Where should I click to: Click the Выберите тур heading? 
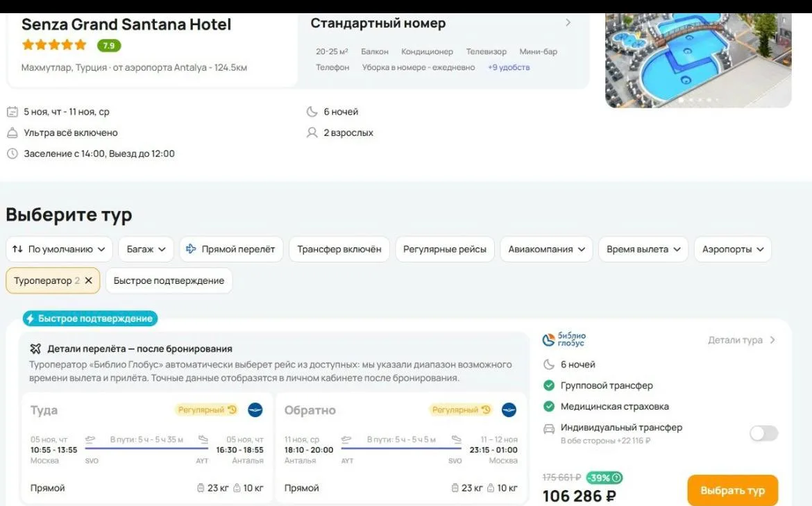(69, 214)
